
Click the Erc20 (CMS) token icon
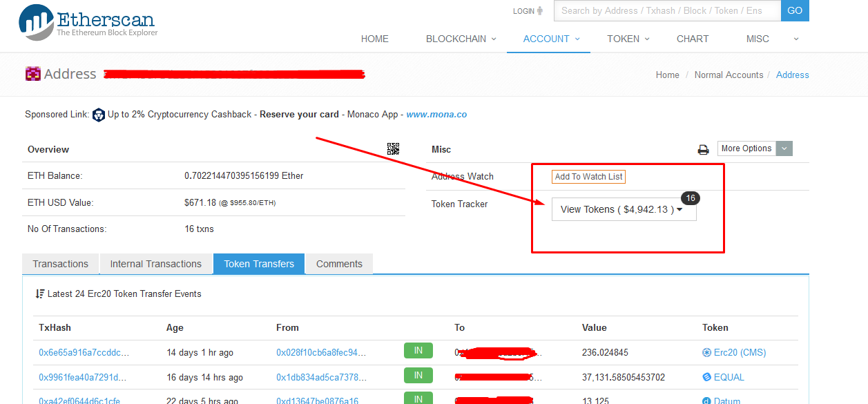coord(706,353)
